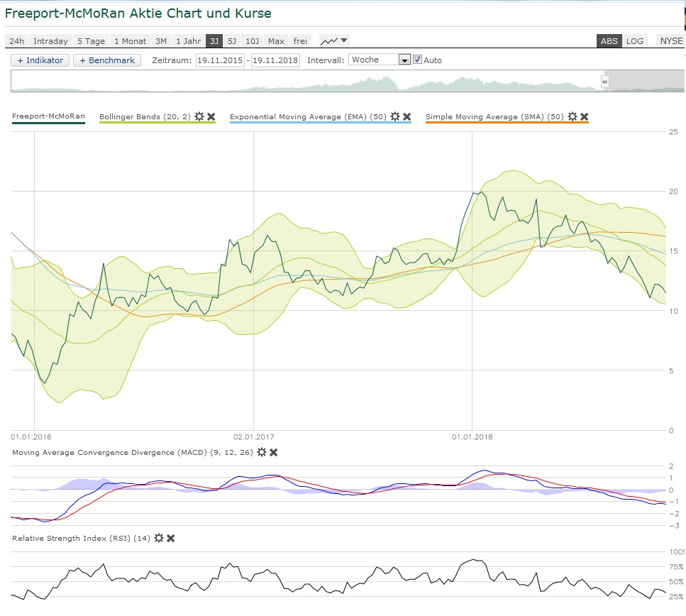
Task: Toggle the Auto interval checkbox
Action: click(418, 60)
